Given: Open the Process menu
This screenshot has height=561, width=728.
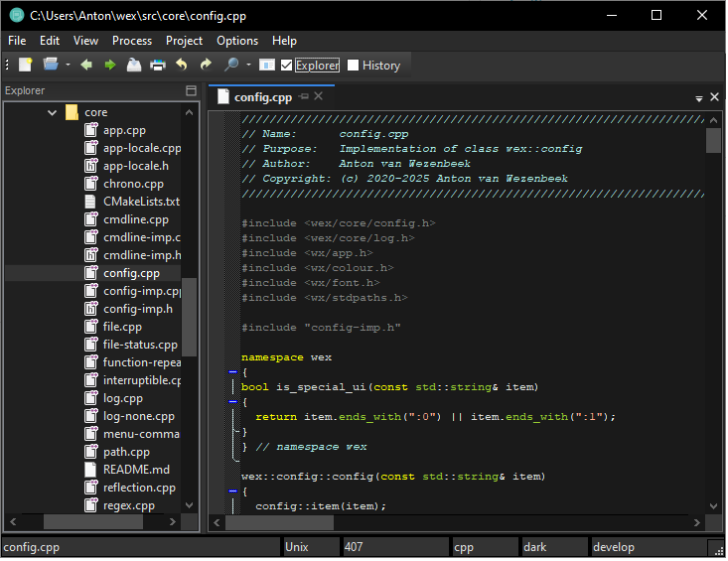Looking at the screenshot, I should coord(132,41).
